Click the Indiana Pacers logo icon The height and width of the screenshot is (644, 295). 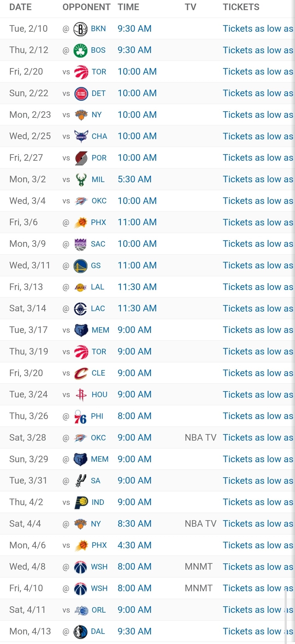click(x=81, y=502)
